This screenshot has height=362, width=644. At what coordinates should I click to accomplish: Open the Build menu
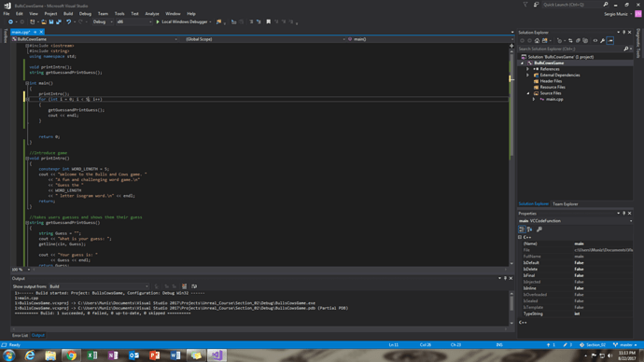tap(68, 14)
